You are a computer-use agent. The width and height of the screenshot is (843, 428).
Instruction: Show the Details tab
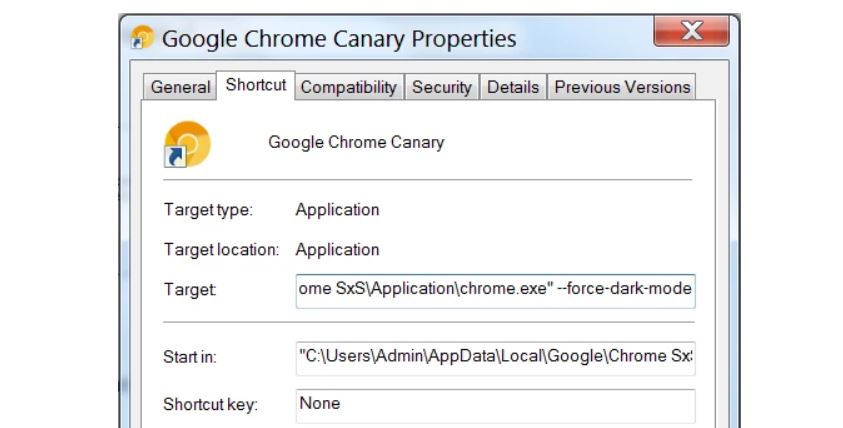tap(513, 88)
